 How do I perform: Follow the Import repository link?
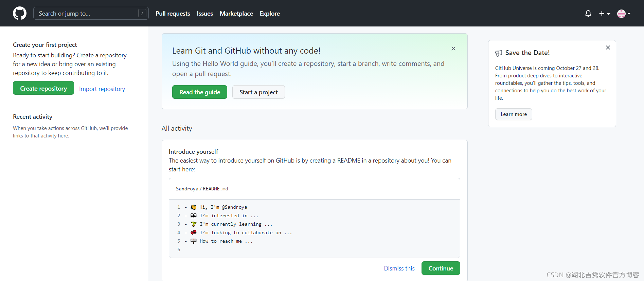[x=102, y=89]
